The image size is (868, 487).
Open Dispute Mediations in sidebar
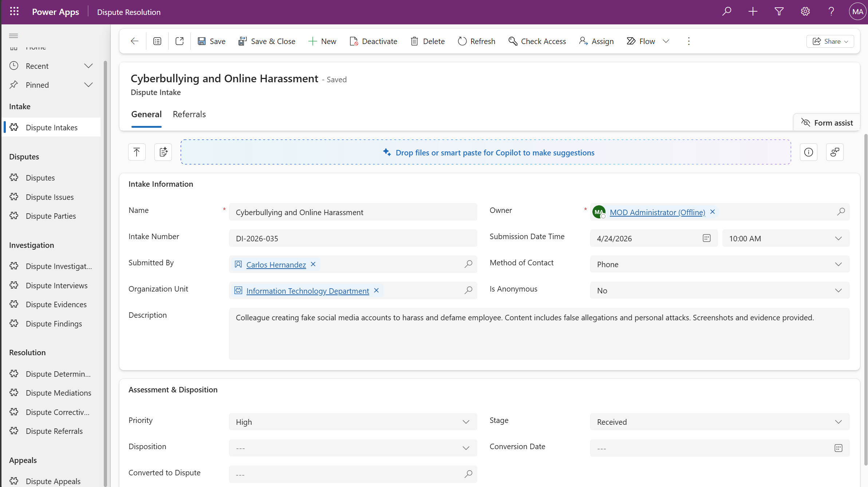point(59,393)
